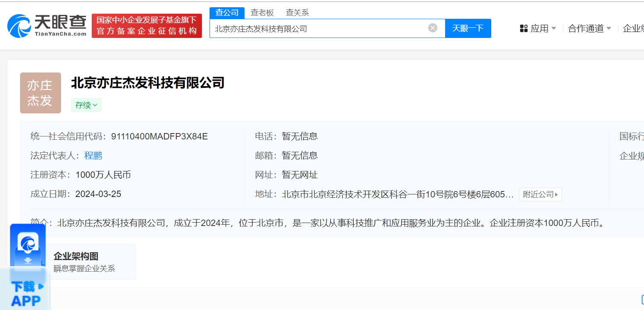This screenshot has height=310, width=644.
Task: Click the 应用 grid icon
Action: 524,29
